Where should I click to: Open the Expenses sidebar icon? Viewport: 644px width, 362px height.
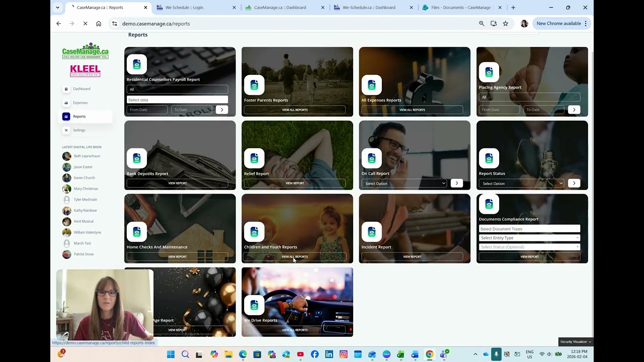(x=66, y=103)
